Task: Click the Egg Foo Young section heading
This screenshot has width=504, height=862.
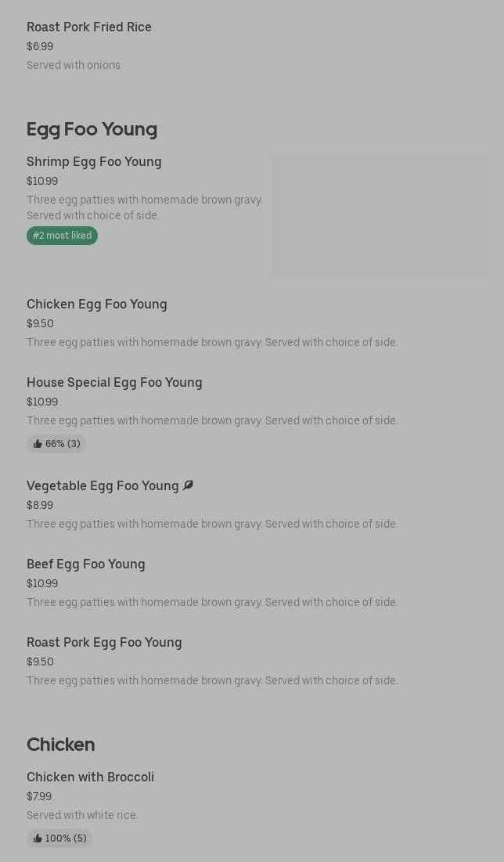Action: [x=92, y=129]
